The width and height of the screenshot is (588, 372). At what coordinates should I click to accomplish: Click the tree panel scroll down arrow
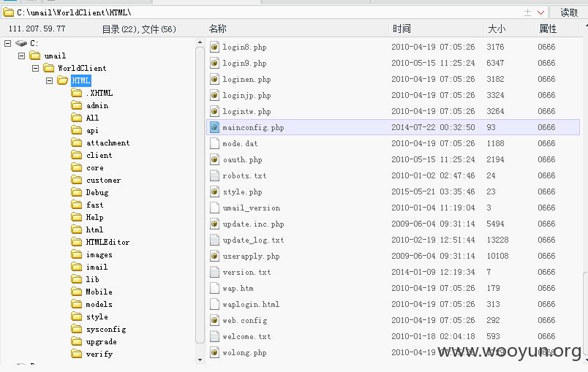200,360
